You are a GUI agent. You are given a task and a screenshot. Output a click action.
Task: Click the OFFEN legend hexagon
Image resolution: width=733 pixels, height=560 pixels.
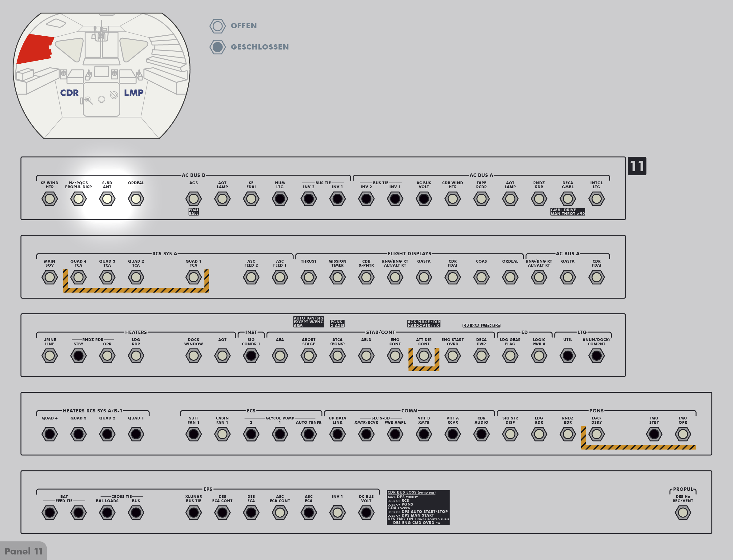218,26
